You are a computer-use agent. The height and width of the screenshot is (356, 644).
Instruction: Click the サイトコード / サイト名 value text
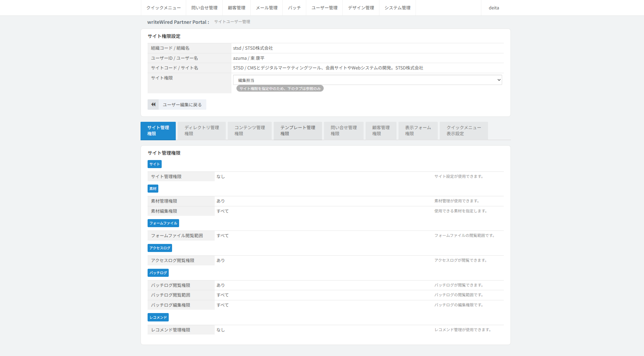[328, 68]
